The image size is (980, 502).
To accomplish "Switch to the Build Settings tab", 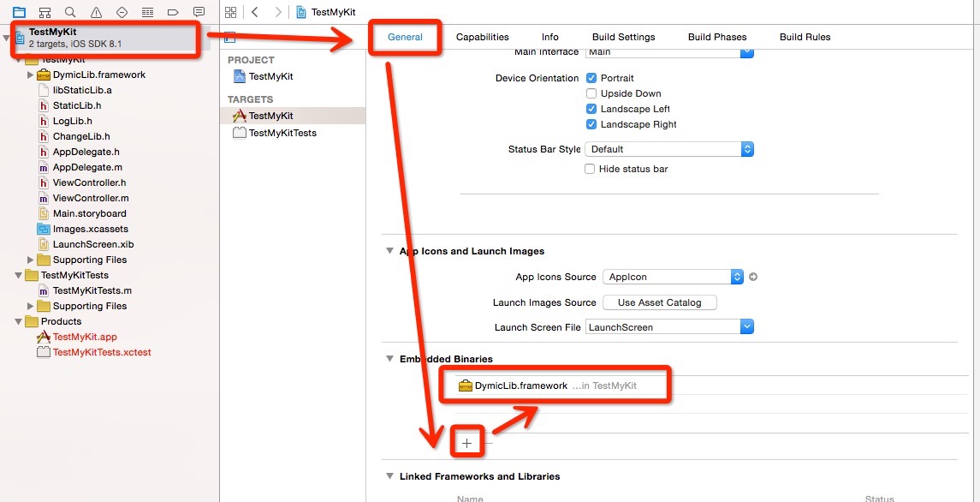I will pos(623,37).
